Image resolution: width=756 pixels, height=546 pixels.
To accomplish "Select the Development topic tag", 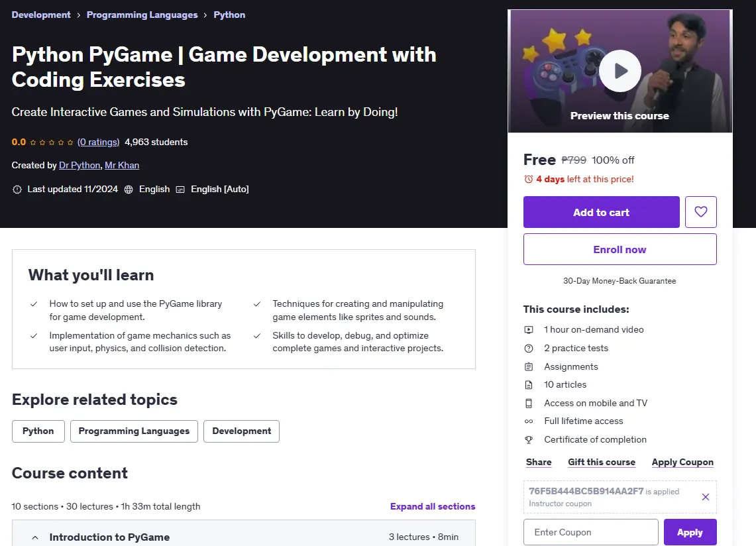I will (242, 431).
